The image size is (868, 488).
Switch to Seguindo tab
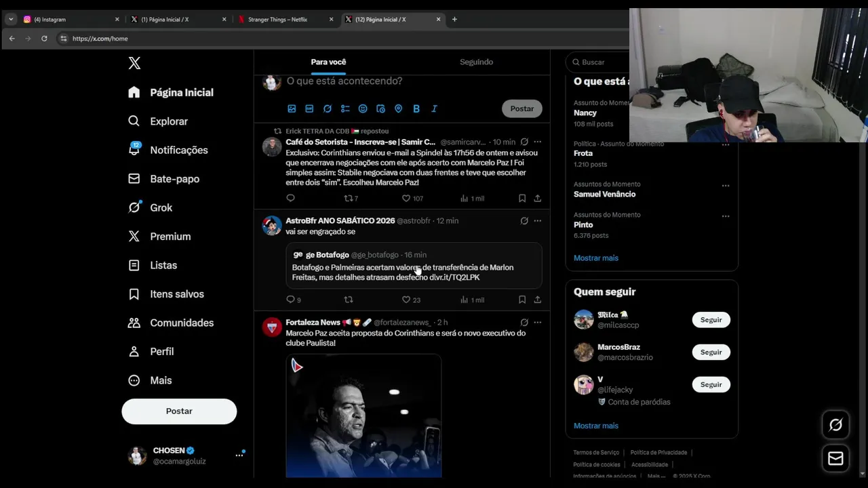pos(476,62)
